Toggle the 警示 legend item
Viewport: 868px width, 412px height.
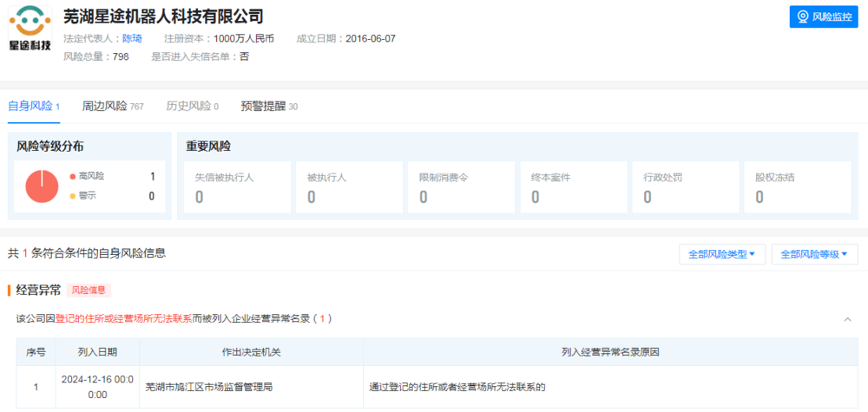[x=87, y=196]
